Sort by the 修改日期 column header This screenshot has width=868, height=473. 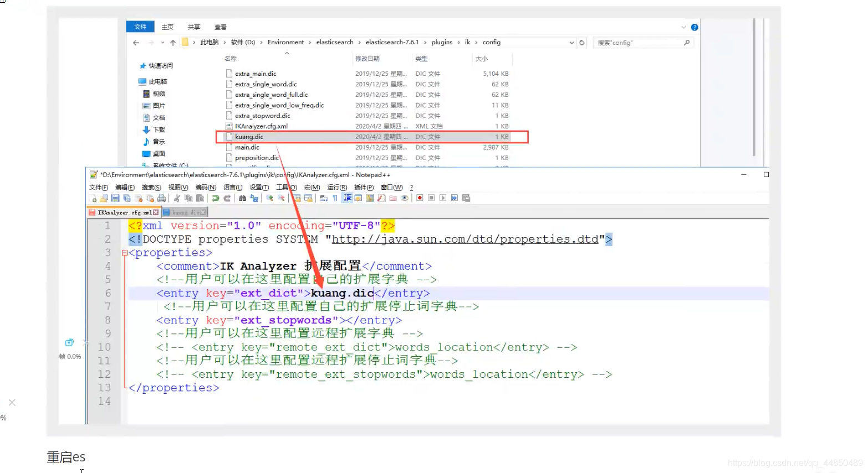click(x=367, y=59)
